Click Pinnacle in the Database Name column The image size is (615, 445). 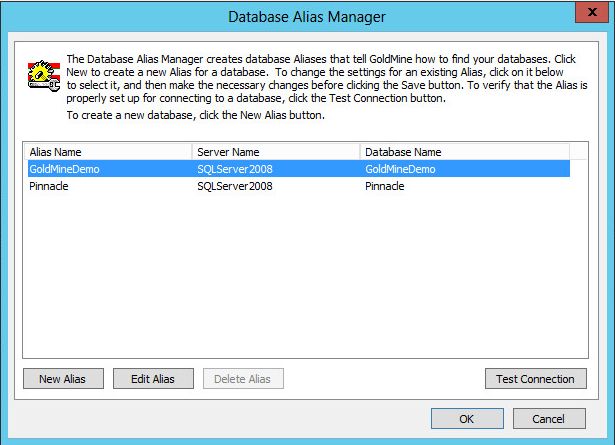click(x=386, y=187)
